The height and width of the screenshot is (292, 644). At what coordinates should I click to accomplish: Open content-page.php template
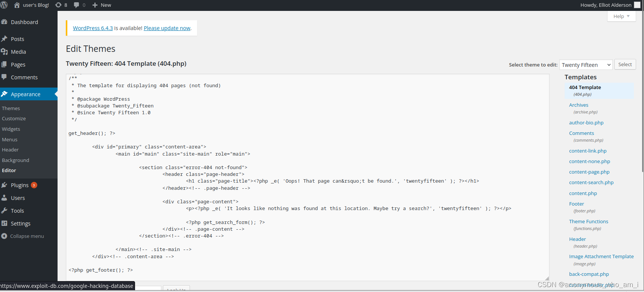pos(589,172)
